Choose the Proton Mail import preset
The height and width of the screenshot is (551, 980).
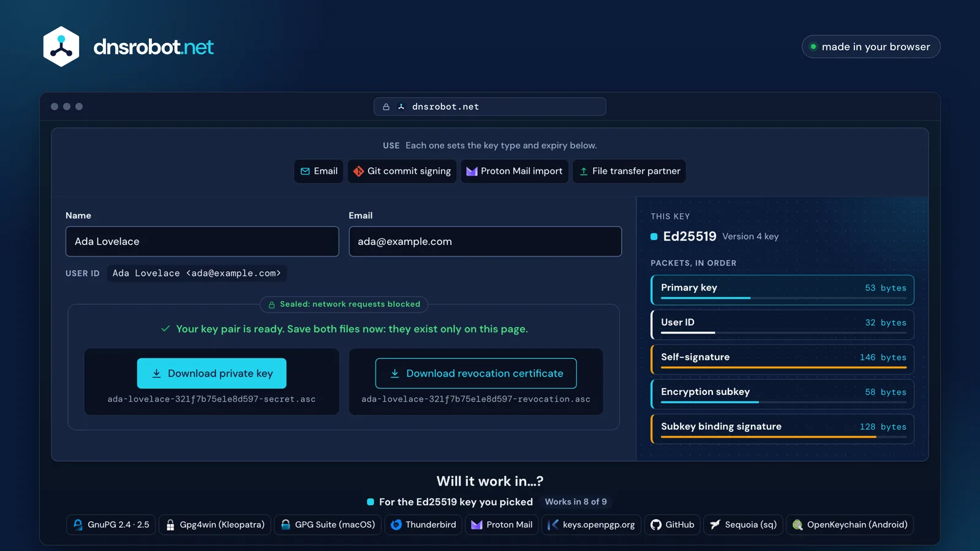[x=514, y=171]
